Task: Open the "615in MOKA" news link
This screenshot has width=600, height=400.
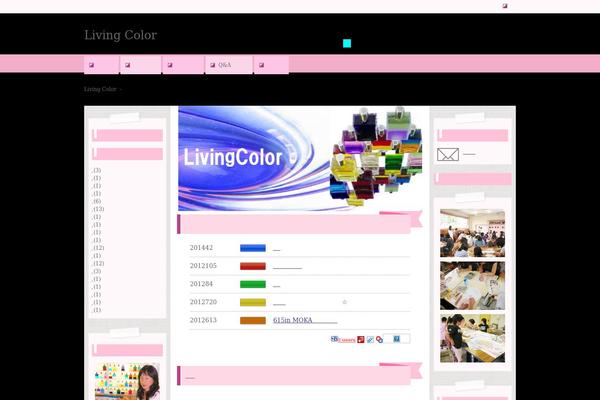Action: [305, 320]
